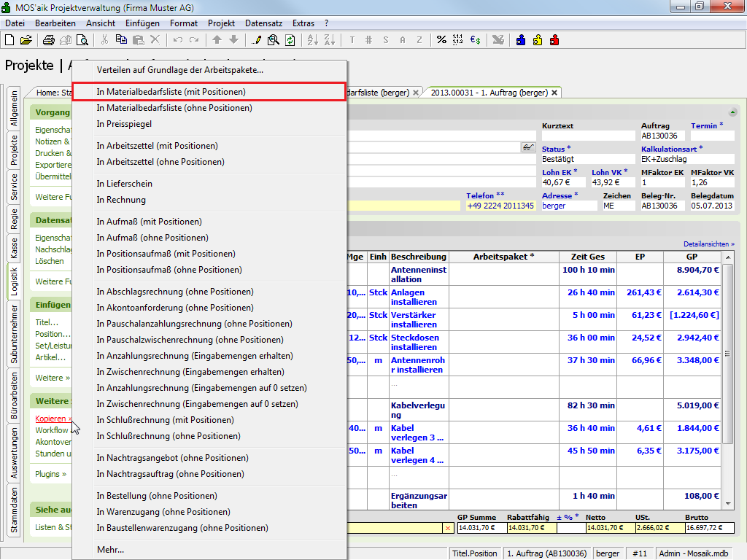Open the Projekt menu

click(221, 23)
